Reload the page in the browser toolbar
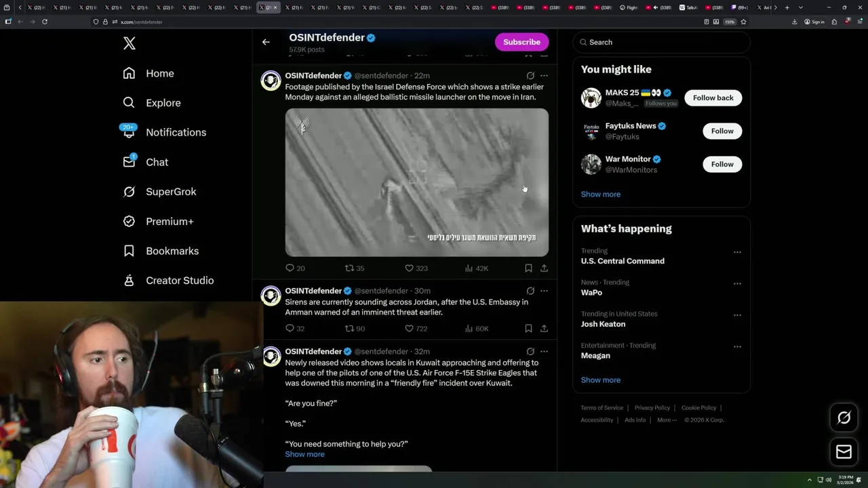The image size is (868, 488). (45, 22)
